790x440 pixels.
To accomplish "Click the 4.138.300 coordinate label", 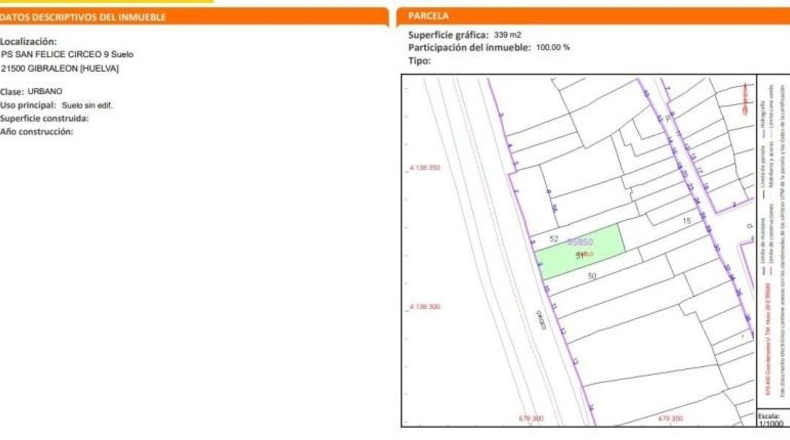I will point(425,306).
